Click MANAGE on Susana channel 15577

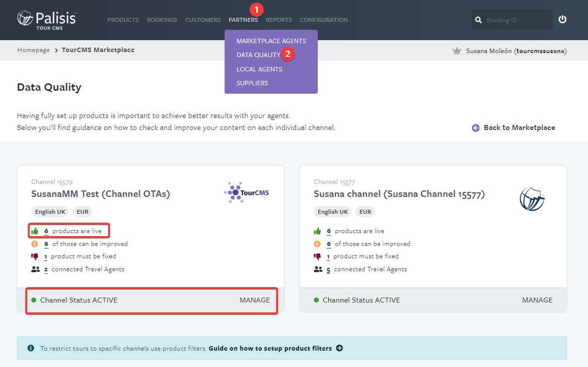[x=537, y=300]
